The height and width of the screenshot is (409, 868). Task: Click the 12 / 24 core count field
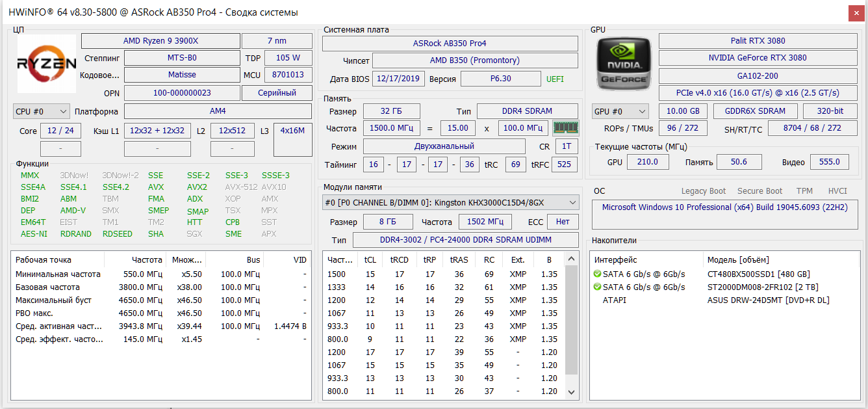point(60,131)
